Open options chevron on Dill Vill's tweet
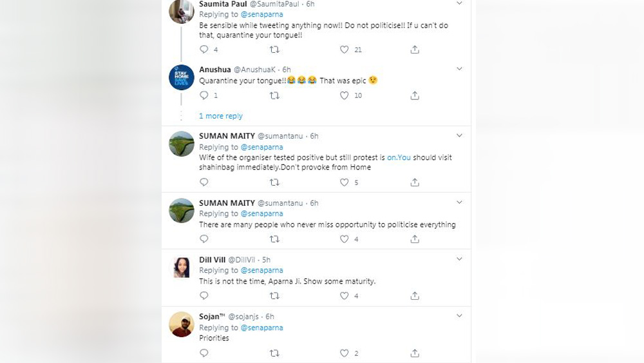 [459, 259]
